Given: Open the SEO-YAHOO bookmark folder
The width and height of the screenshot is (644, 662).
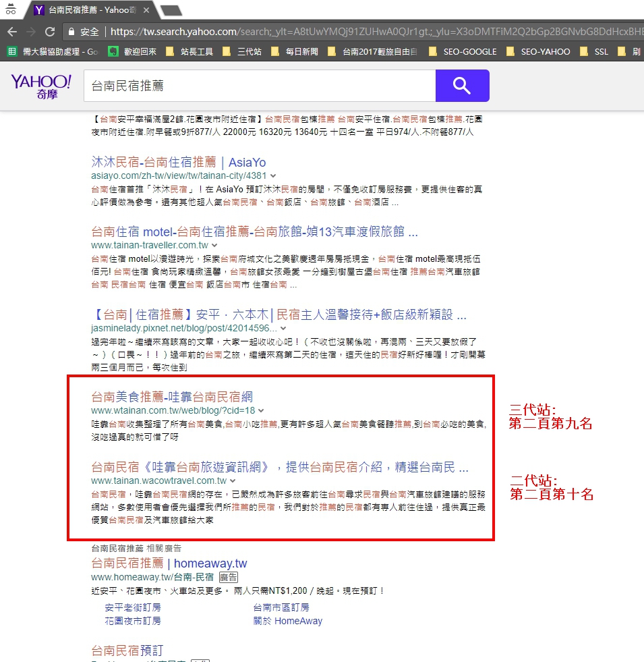Looking at the screenshot, I should coord(539,51).
